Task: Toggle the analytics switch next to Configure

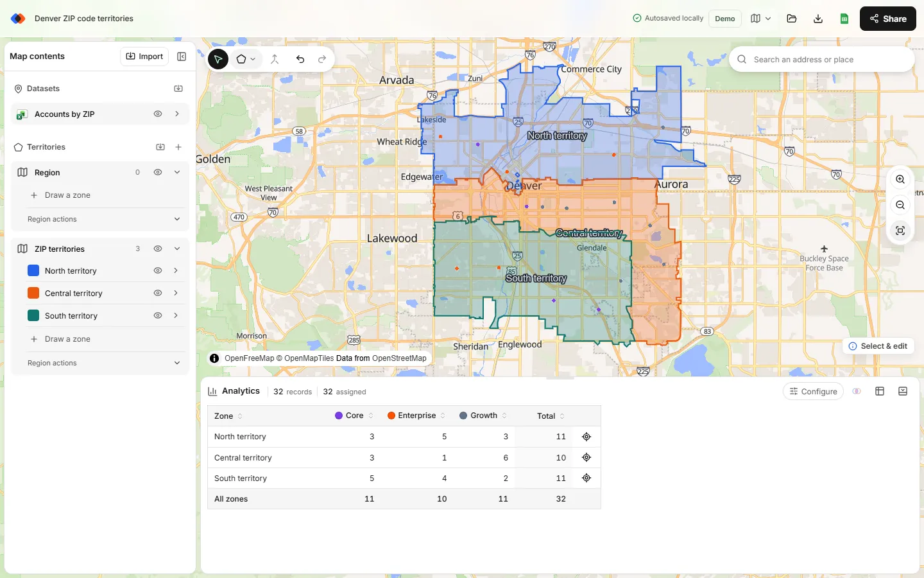Action: click(x=857, y=391)
